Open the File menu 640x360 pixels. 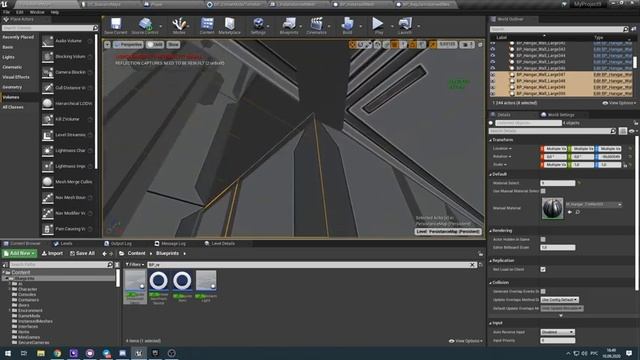(x=7, y=12)
